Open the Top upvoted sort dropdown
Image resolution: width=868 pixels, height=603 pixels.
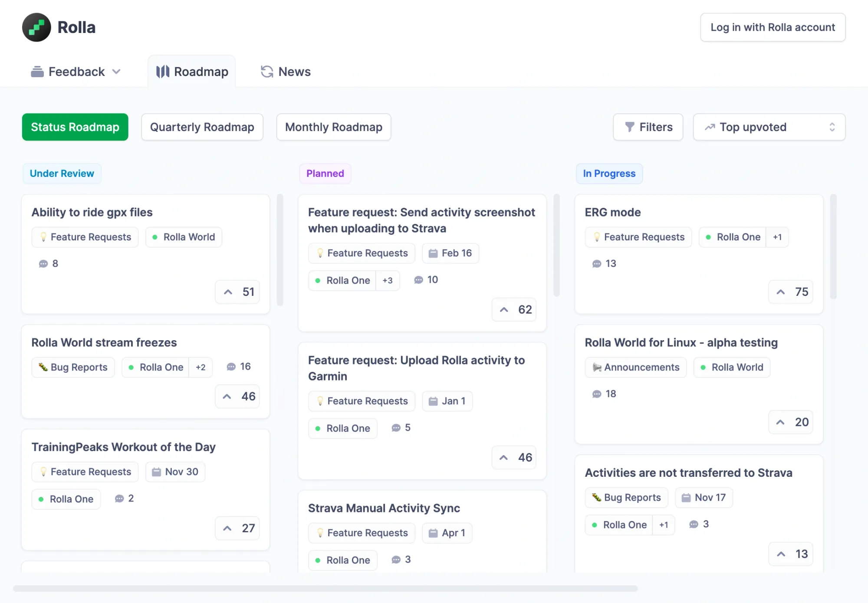[769, 127]
